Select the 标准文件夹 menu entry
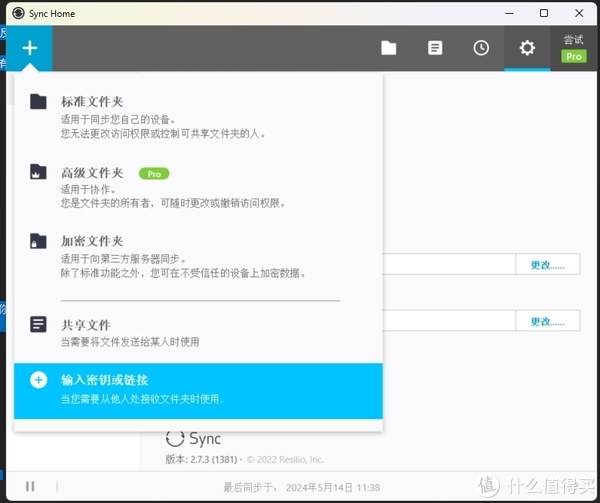This screenshot has height=503, width=600. tap(198, 116)
